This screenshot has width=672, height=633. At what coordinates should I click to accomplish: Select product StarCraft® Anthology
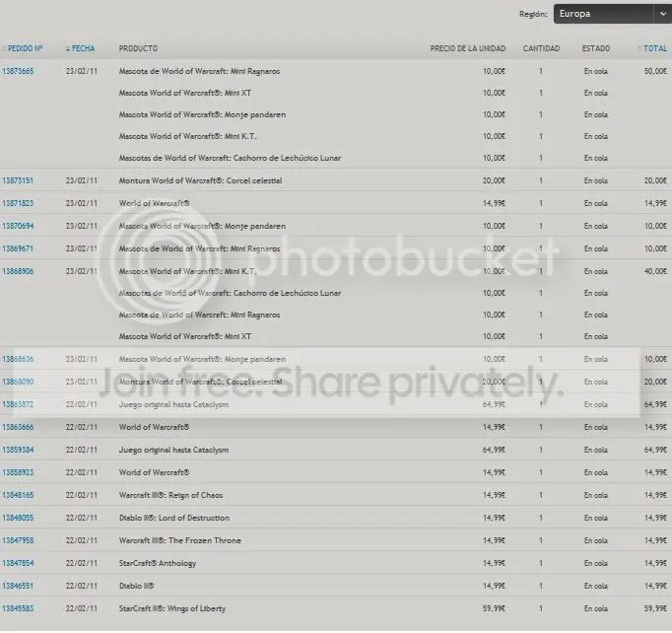tap(158, 564)
